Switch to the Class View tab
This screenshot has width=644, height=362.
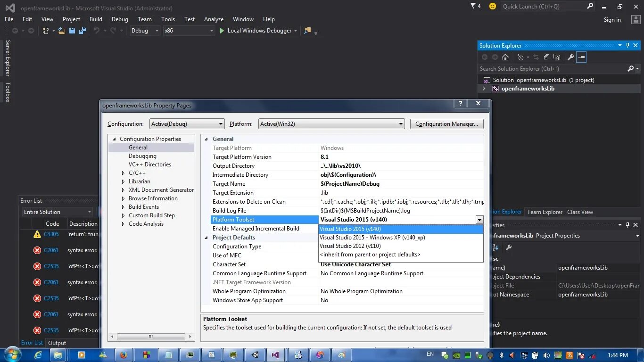(x=580, y=212)
